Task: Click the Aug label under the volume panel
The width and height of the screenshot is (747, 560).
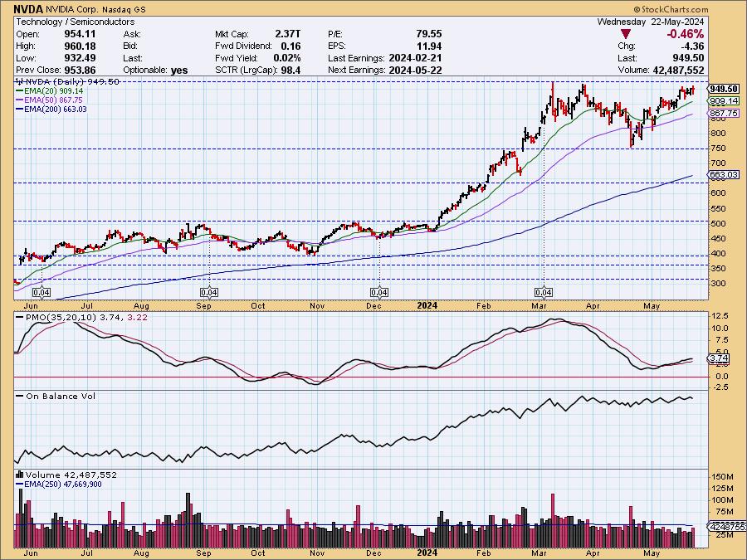Action: [x=141, y=553]
